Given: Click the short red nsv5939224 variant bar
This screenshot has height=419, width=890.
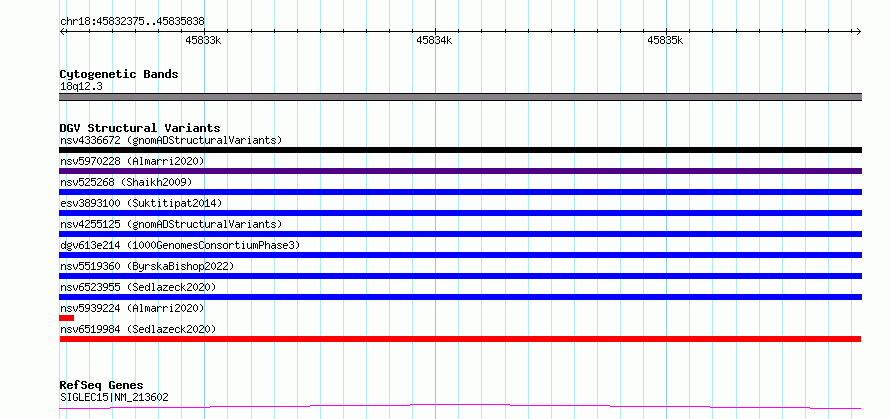Looking at the screenshot, I should (66, 318).
